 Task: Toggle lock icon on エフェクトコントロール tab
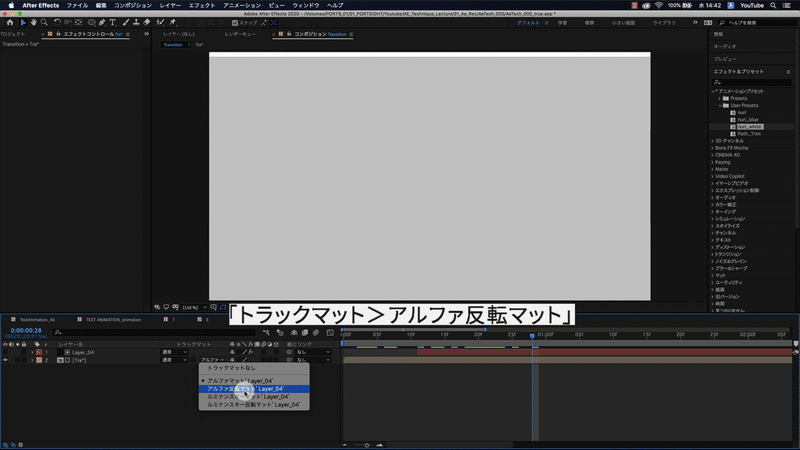[x=58, y=34]
